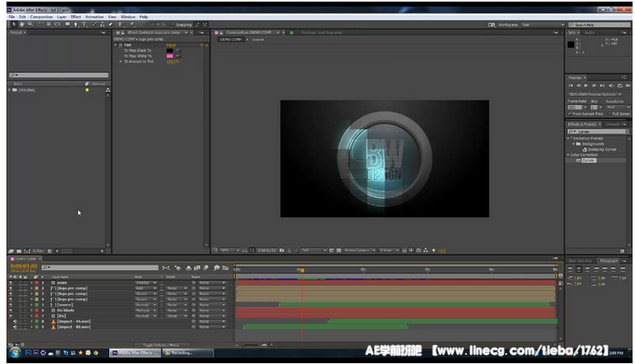
Task: Enable the Full Screen checkbox in Preview
Action: tap(610, 113)
